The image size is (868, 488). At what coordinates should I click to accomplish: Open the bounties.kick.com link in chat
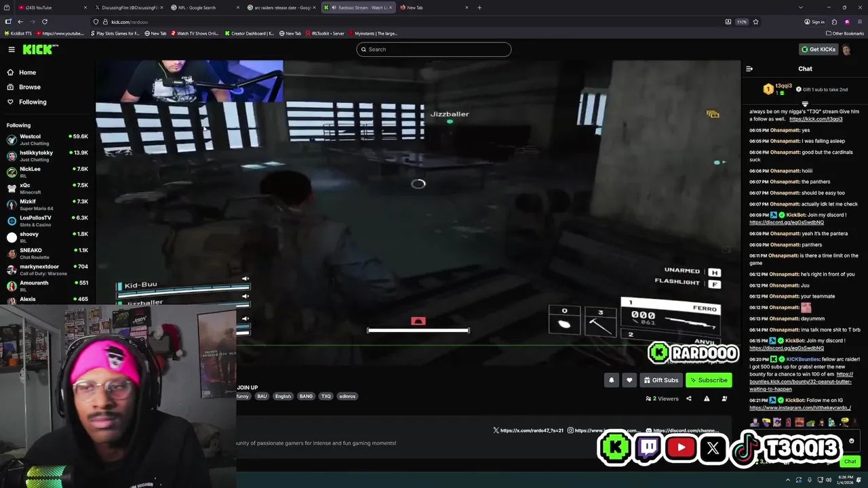click(801, 382)
